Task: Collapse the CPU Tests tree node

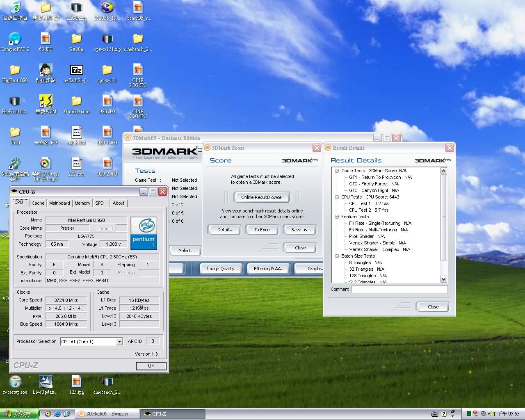Action: (x=337, y=197)
